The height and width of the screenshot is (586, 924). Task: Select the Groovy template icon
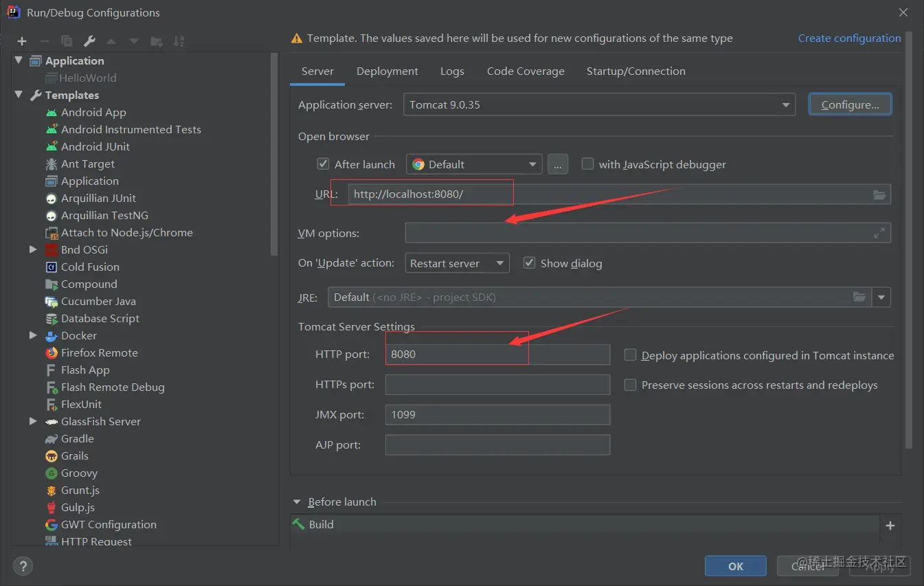pyautogui.click(x=52, y=473)
